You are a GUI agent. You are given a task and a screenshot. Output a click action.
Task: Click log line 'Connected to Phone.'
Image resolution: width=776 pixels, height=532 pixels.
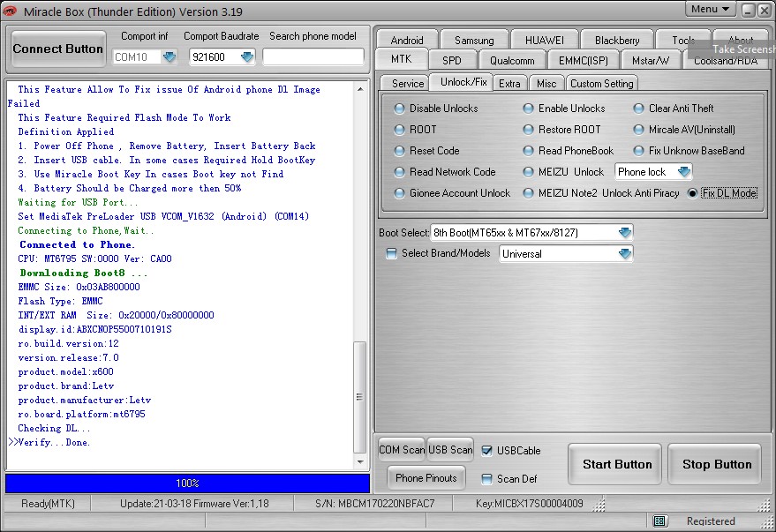tap(77, 244)
